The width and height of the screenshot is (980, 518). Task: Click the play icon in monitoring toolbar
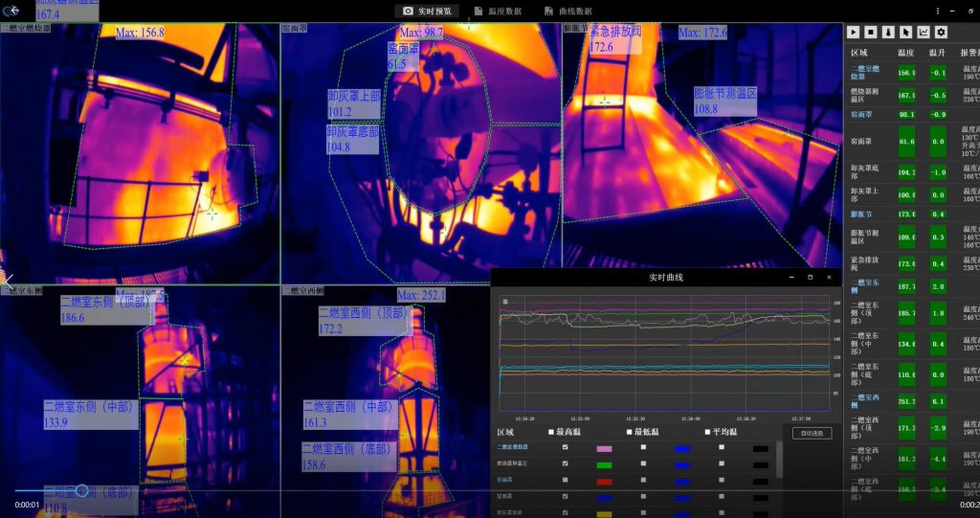[854, 33]
